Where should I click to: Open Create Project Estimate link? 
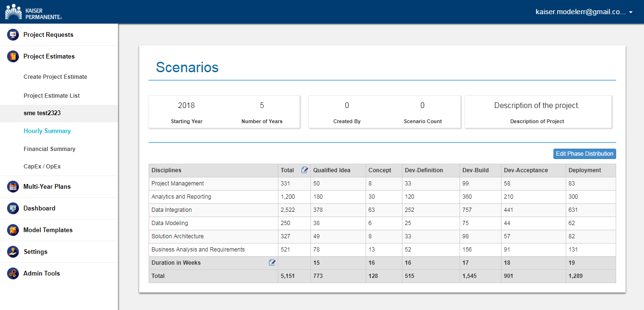55,77
